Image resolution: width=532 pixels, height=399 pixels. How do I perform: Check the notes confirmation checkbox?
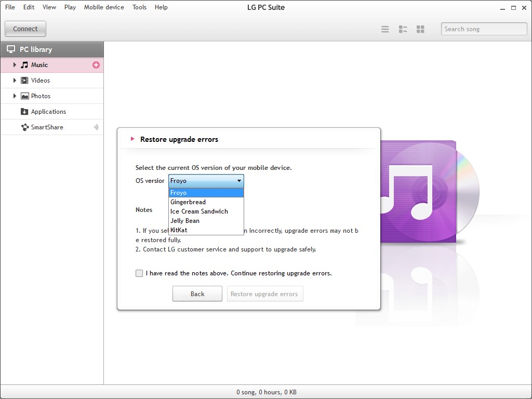point(139,273)
